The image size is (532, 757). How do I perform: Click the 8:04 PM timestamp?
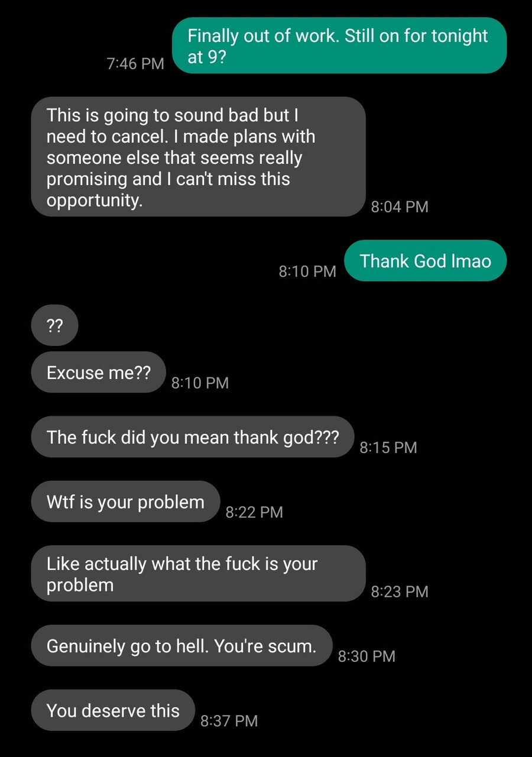[x=400, y=207]
